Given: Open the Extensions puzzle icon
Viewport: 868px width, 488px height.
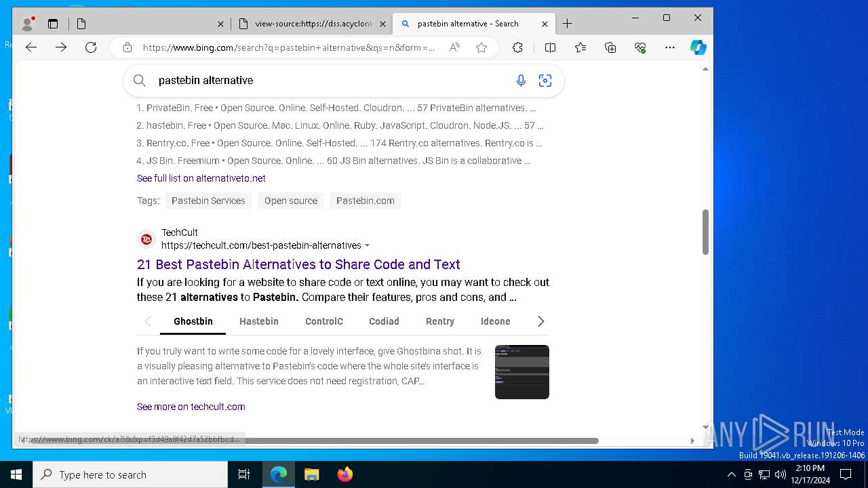Looking at the screenshot, I should click(517, 47).
